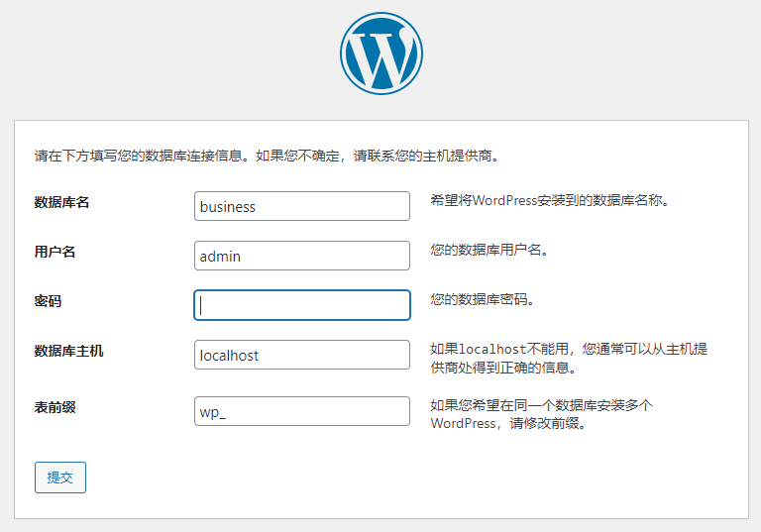Click the WordPress logo
Viewport: 761px width, 532px height.
click(x=380, y=53)
